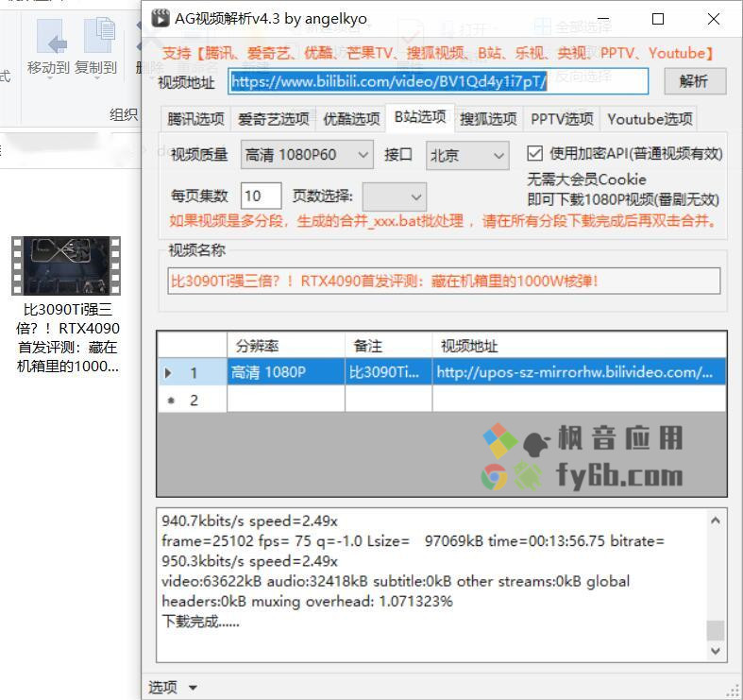
Task: Maximize the AG视频解析 window
Action: click(x=658, y=19)
